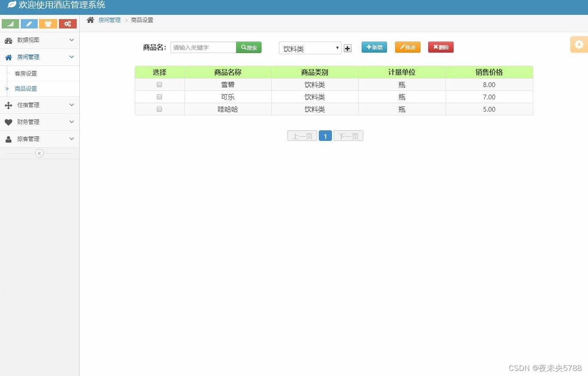This screenshot has height=376, width=588.
Task: Open the settings gear panel
Action: point(579,45)
